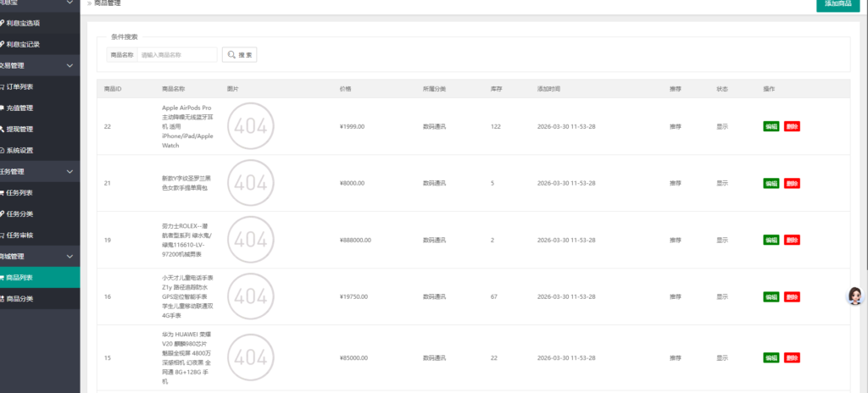Viewport: 868px width, 393px height.
Task: Click 删除 for the HUAWEI 荣耀 V20 row
Action: coord(792,357)
